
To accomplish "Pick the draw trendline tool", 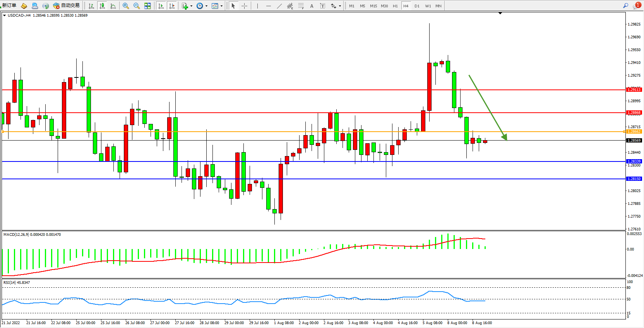I will pyautogui.click(x=279, y=6).
